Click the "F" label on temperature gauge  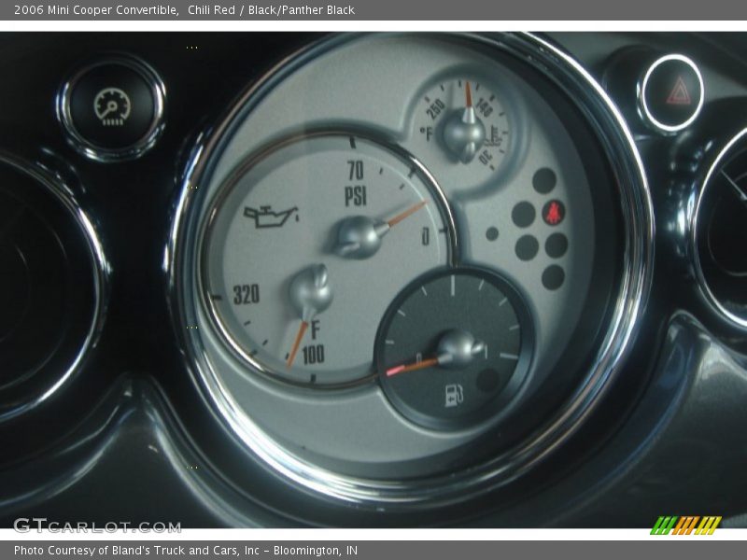coord(315,330)
